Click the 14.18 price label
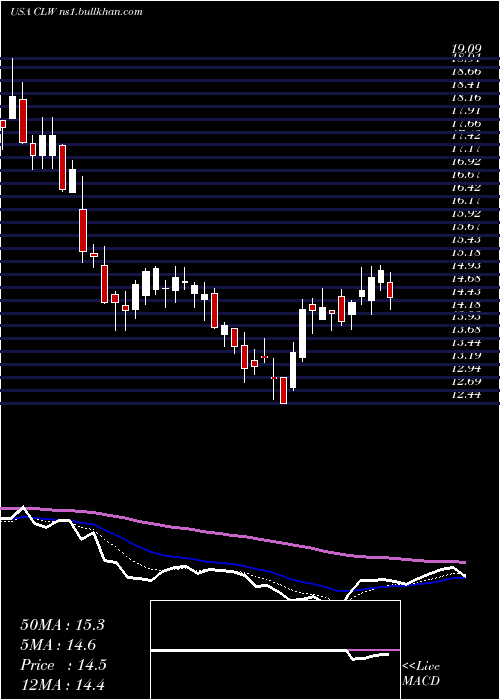 [x=466, y=304]
